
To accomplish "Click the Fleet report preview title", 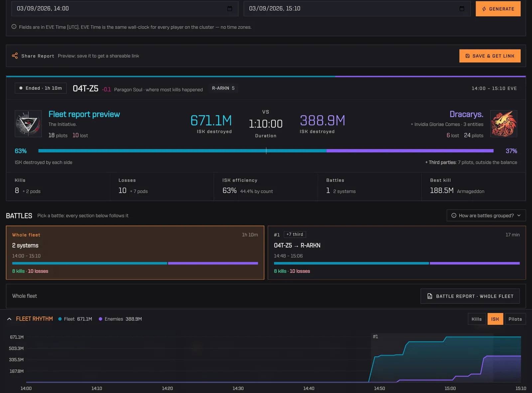I will [84, 114].
